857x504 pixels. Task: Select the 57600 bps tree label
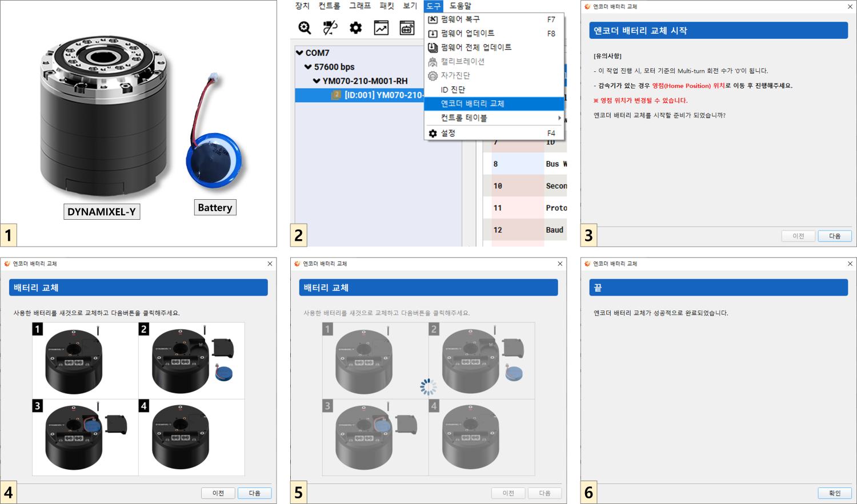coord(334,67)
